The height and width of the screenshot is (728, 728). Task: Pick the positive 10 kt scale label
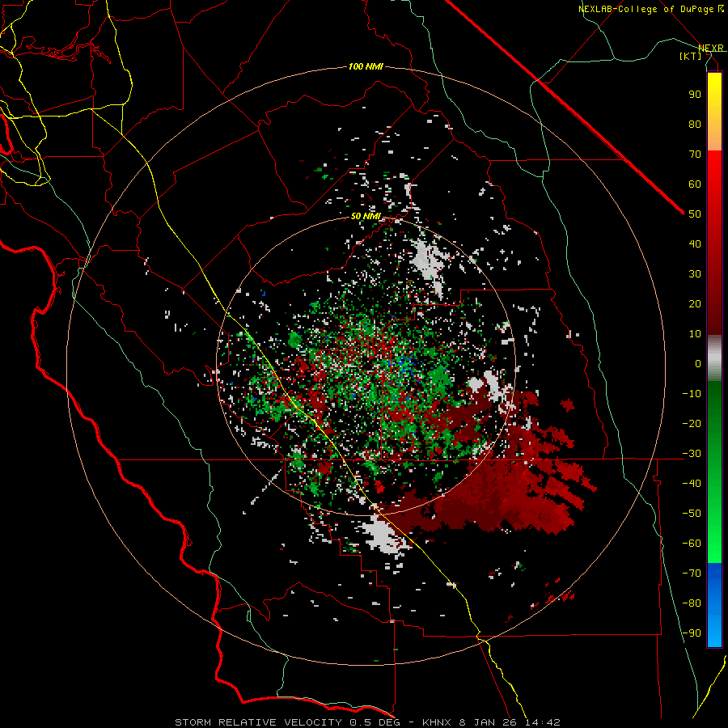(x=695, y=334)
